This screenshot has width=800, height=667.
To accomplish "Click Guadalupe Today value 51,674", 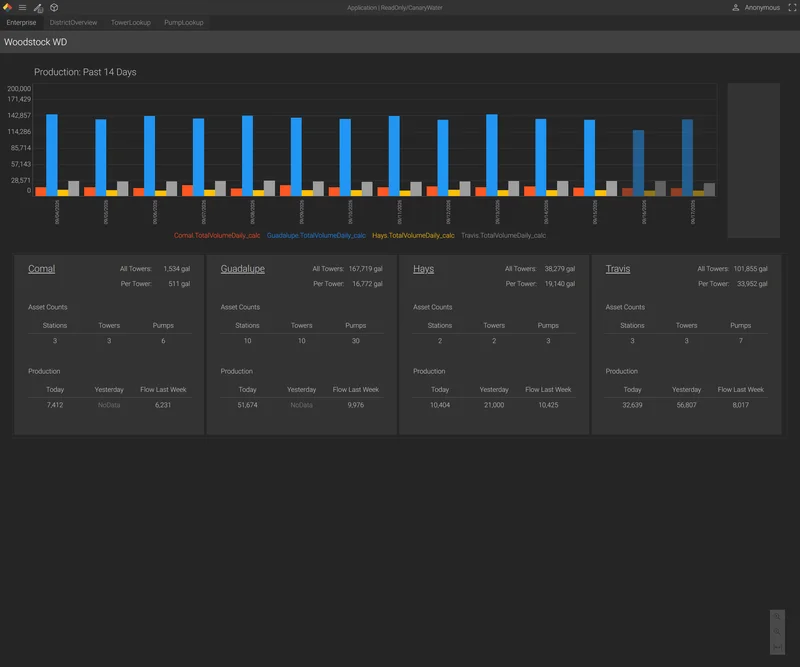I will pos(247,405).
